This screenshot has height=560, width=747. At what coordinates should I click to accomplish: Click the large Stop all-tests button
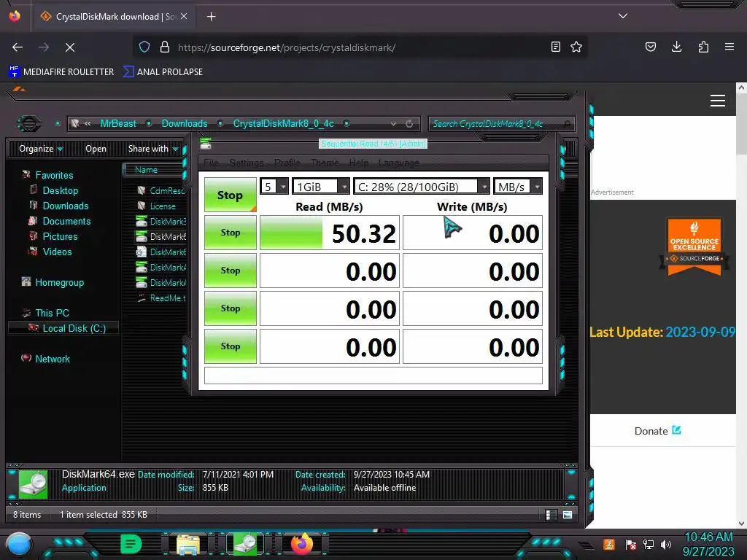point(230,195)
